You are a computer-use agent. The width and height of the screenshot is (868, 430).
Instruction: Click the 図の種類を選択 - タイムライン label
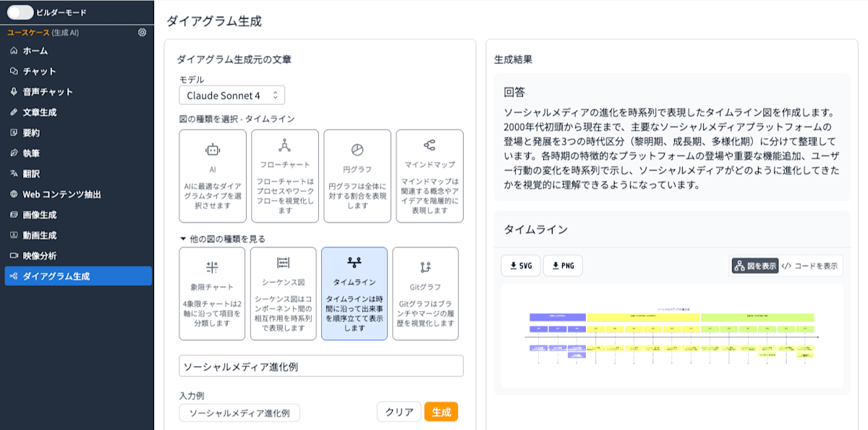tap(237, 119)
